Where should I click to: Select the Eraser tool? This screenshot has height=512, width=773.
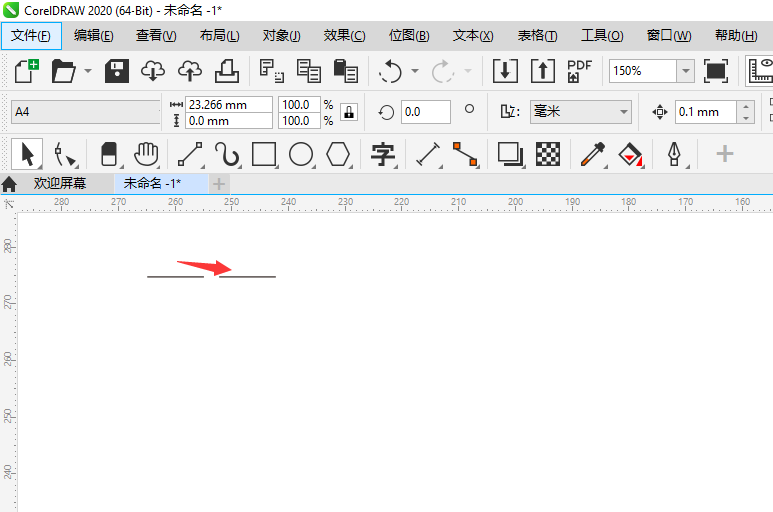point(109,154)
